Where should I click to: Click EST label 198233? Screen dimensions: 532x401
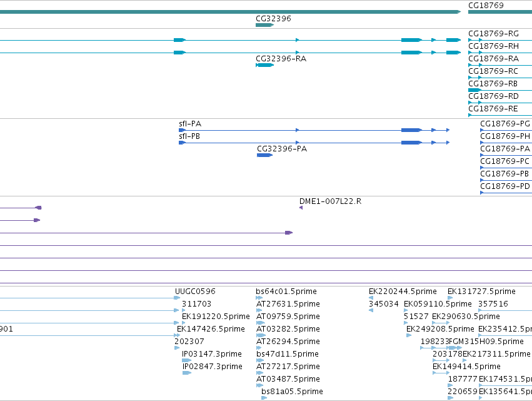click(x=434, y=342)
